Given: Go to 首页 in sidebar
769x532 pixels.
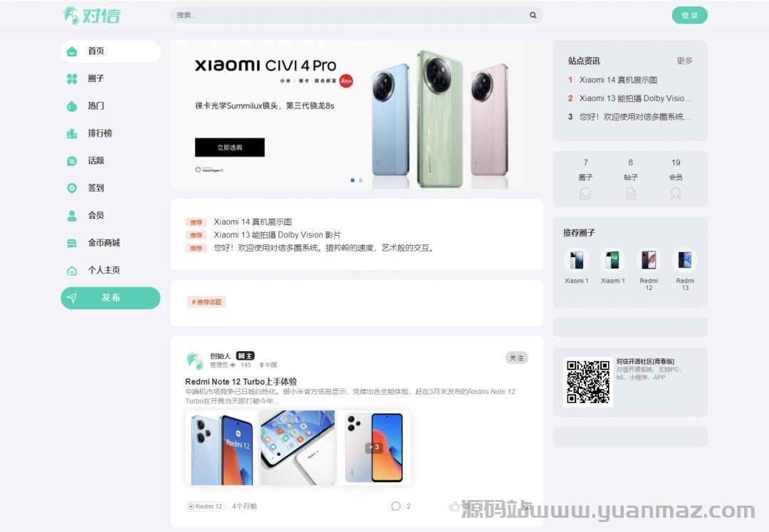Looking at the screenshot, I should [111, 51].
